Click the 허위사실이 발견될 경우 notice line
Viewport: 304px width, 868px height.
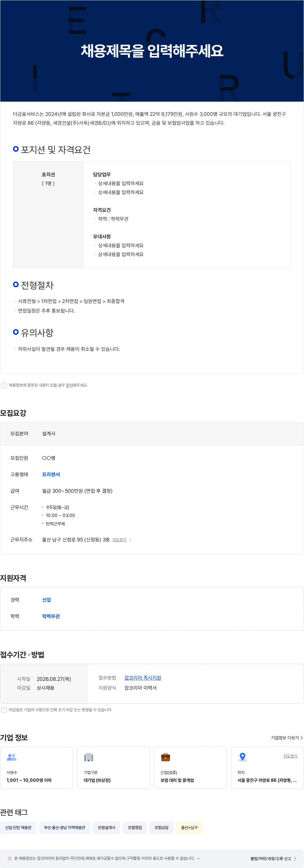[x=69, y=349]
